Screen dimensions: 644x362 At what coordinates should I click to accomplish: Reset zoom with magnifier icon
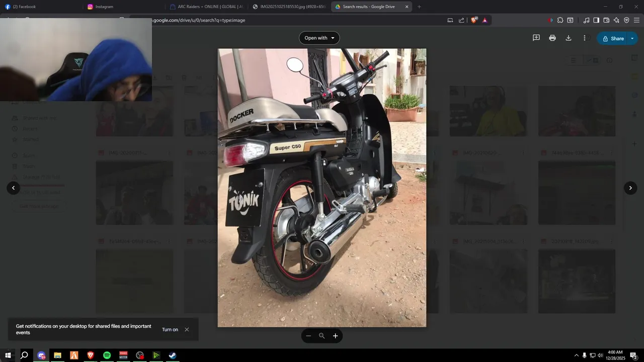322,336
